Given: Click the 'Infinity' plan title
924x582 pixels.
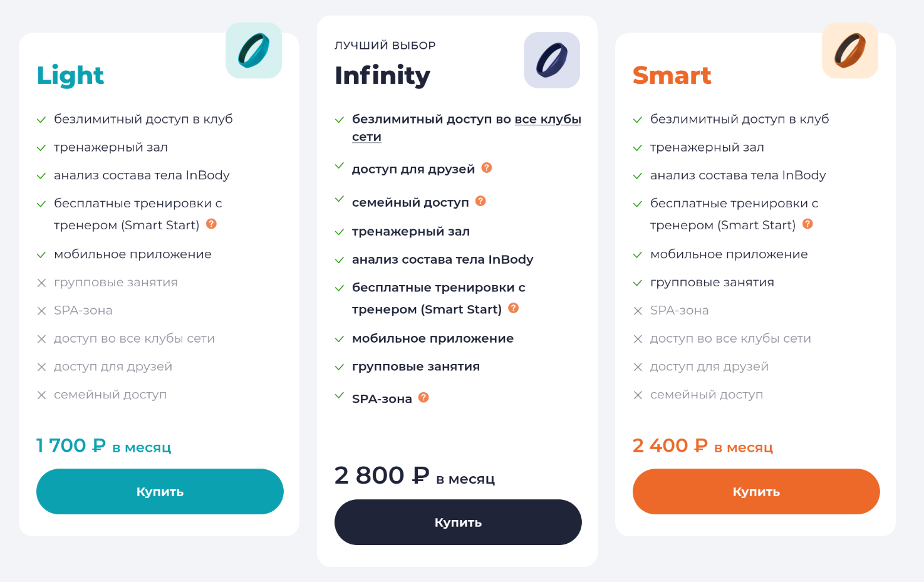Looking at the screenshot, I should tap(383, 76).
